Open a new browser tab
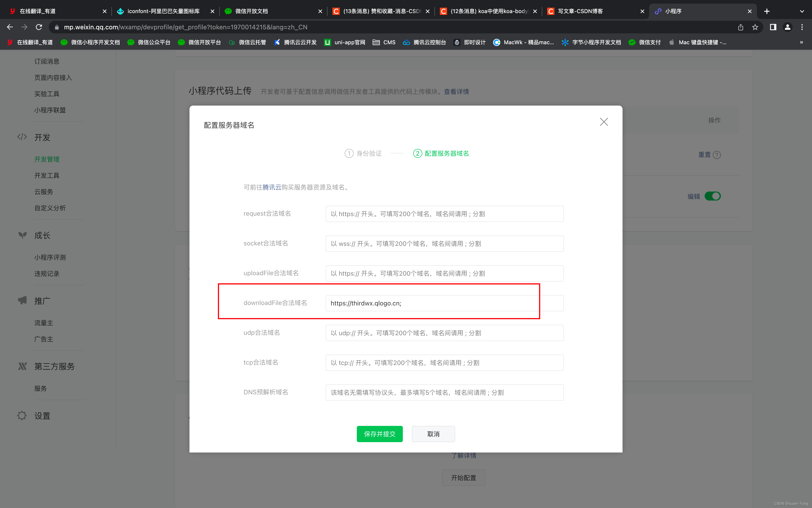 coord(767,11)
